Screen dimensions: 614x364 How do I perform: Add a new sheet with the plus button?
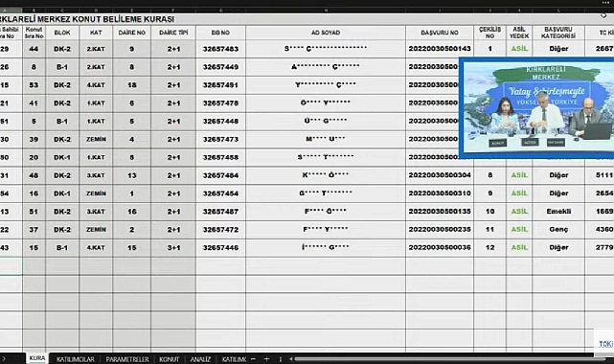[x=266, y=359]
